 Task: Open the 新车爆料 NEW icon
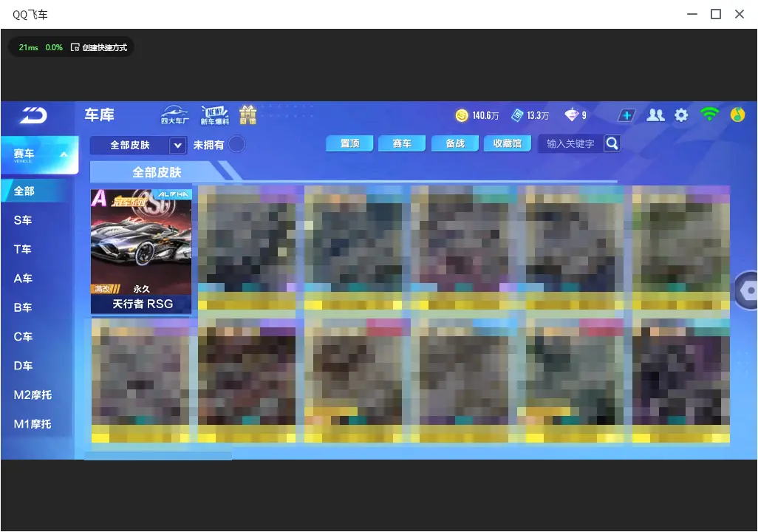pyautogui.click(x=215, y=115)
